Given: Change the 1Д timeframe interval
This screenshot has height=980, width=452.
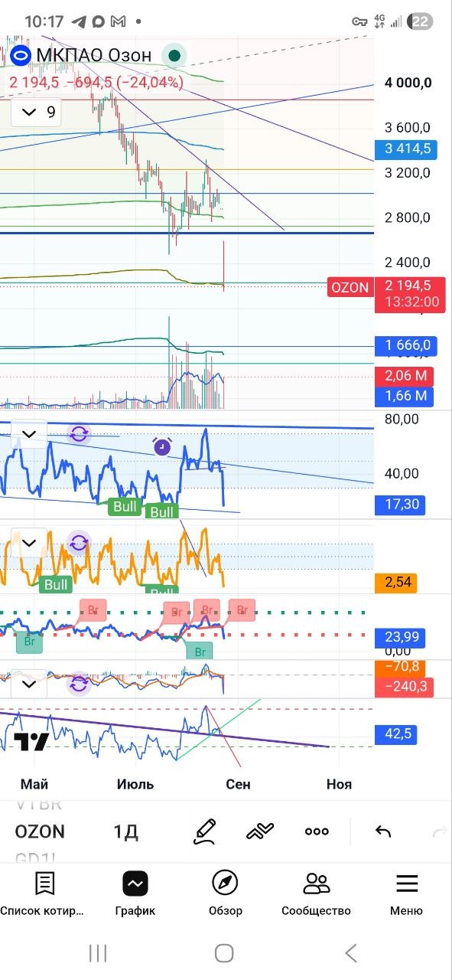Looking at the screenshot, I should pyautogui.click(x=125, y=831).
